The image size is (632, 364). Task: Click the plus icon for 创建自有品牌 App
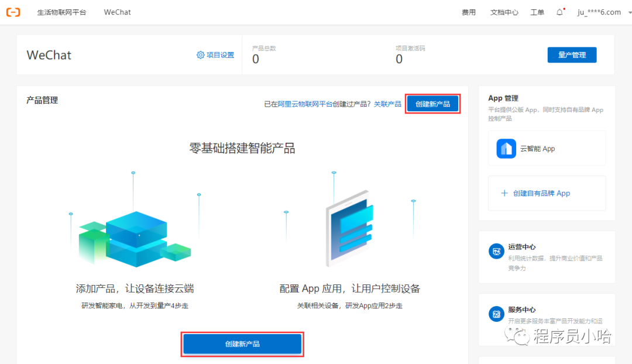coord(504,193)
